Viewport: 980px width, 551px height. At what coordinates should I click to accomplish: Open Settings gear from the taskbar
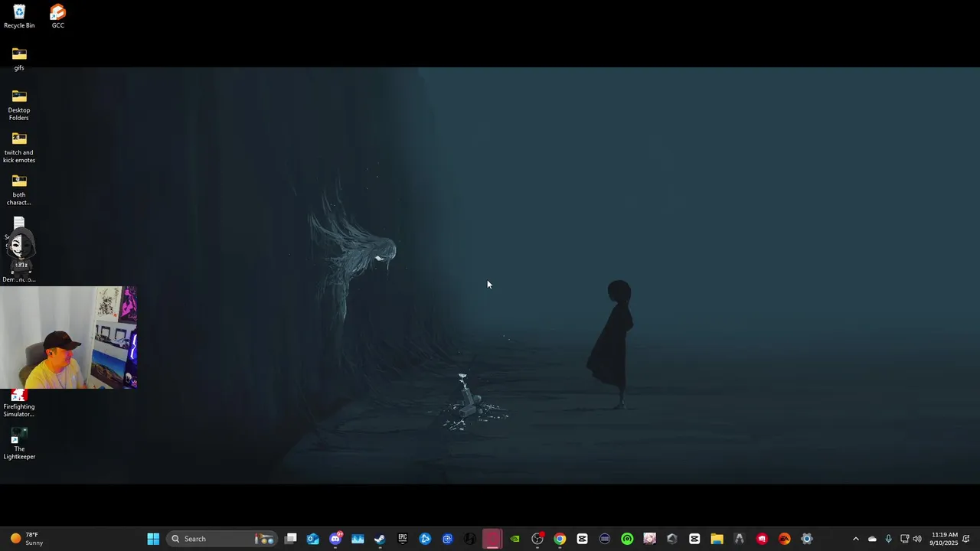pos(806,539)
